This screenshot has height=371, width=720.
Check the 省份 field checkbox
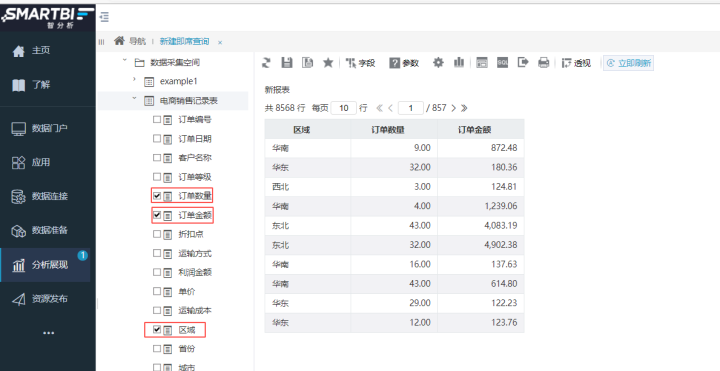click(157, 349)
